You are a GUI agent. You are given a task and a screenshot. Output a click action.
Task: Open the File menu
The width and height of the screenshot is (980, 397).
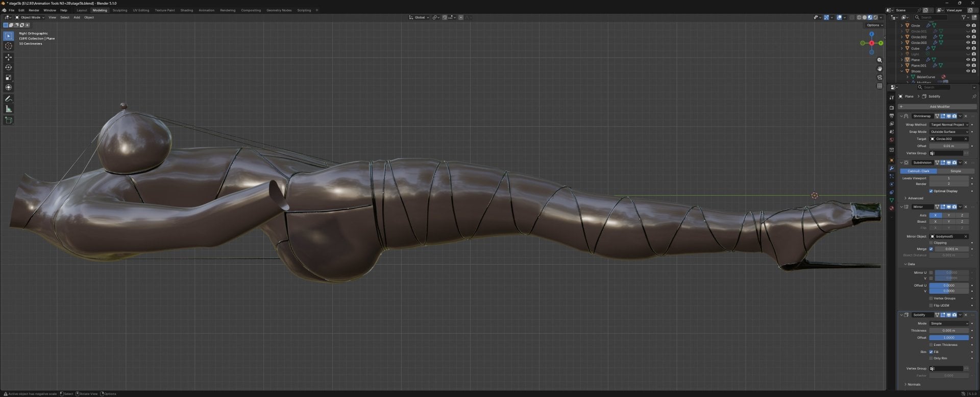pos(11,10)
